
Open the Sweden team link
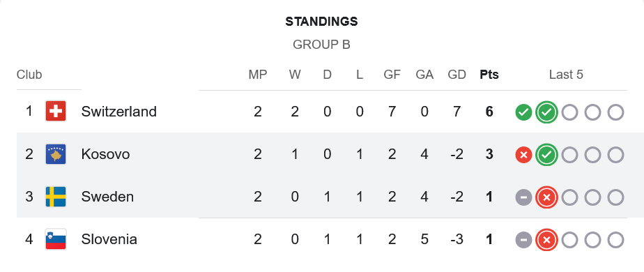coord(107,197)
